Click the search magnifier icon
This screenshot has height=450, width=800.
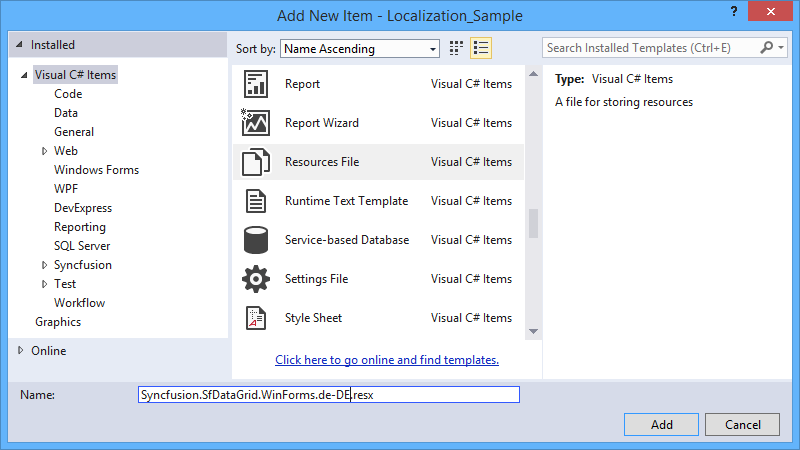766,47
